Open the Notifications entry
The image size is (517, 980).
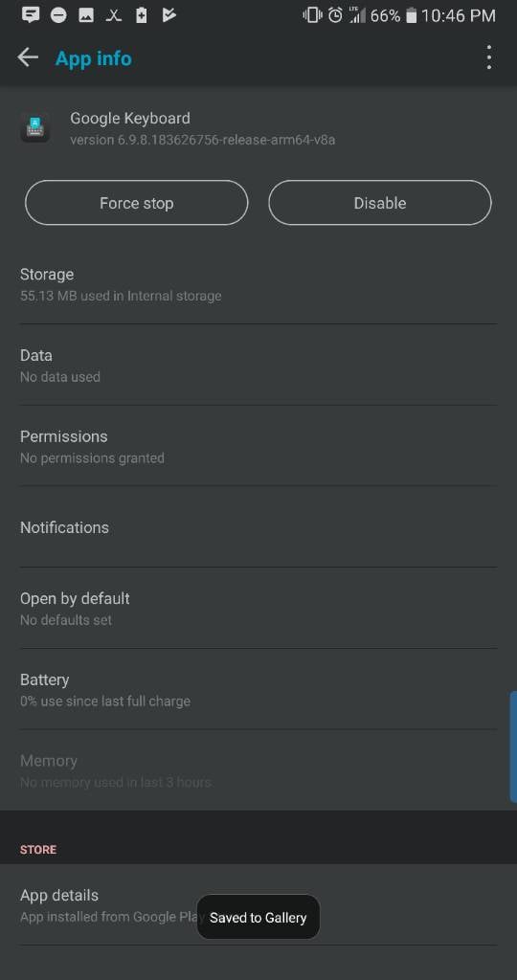coord(258,527)
